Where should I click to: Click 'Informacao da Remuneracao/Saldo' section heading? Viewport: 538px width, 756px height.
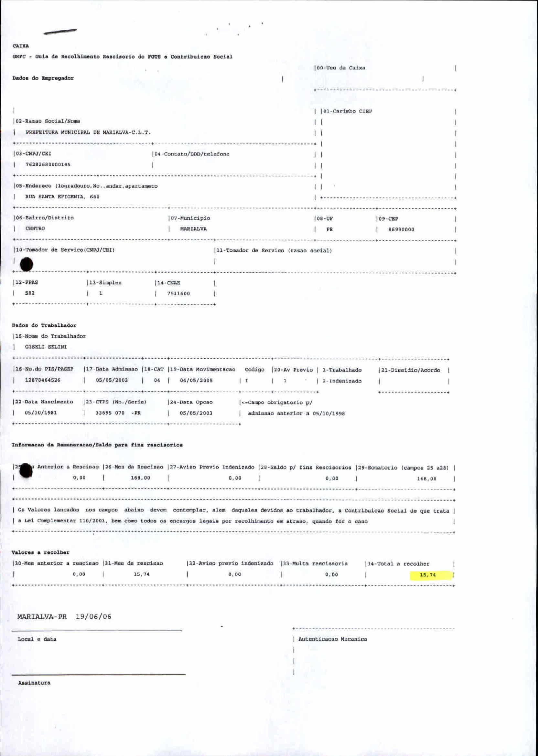coord(97,445)
